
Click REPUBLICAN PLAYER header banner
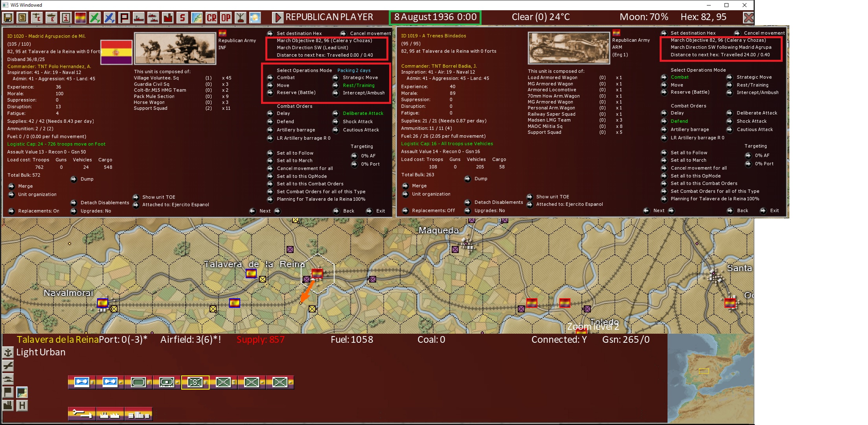[329, 17]
